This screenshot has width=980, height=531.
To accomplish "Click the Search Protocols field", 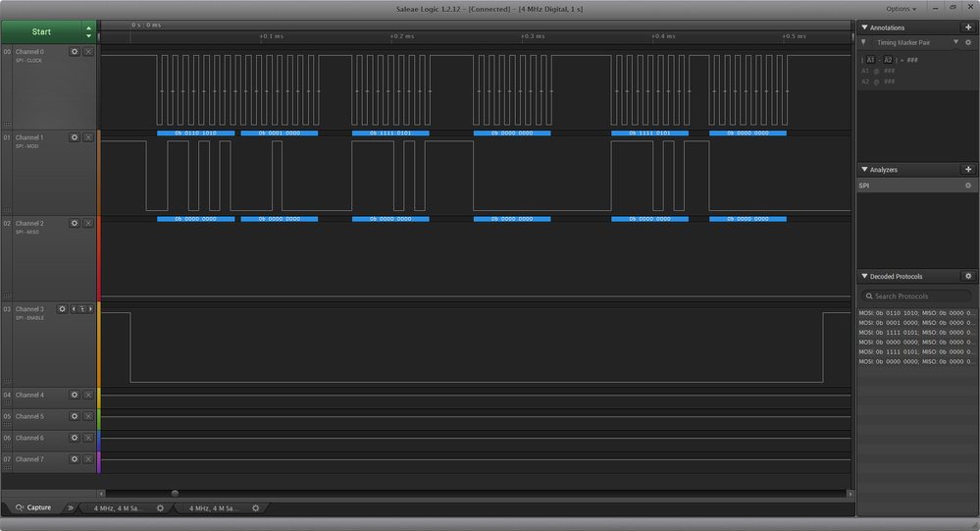I will [917, 295].
